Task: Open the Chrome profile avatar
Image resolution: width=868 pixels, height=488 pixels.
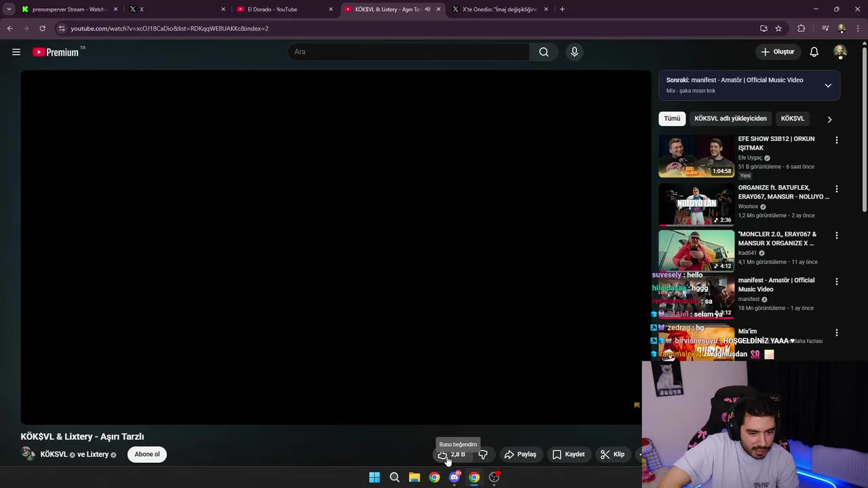Action: [x=842, y=28]
